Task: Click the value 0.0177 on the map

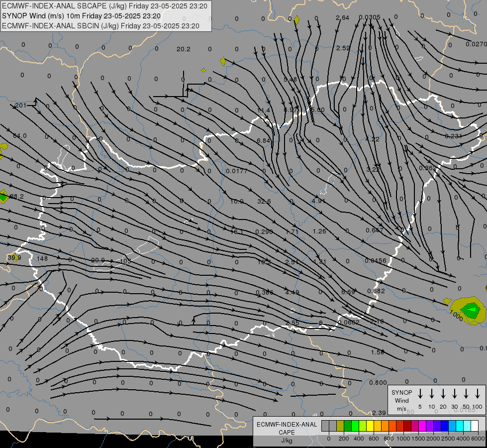Action: click(237, 171)
